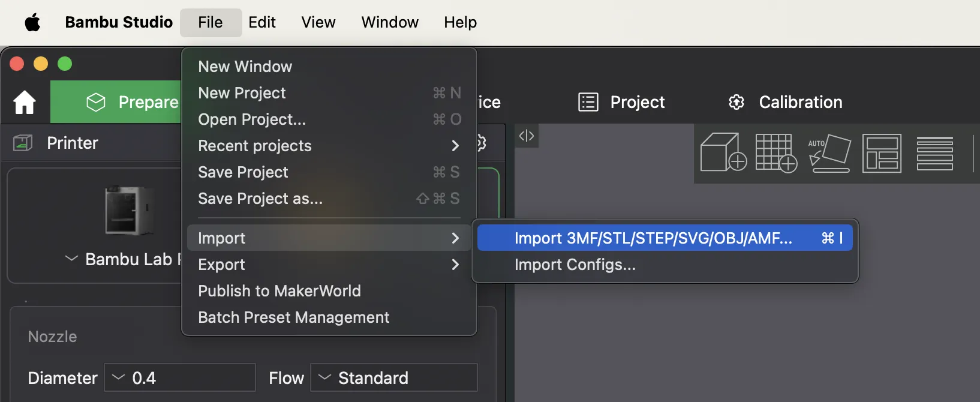Open the nozzle Diameter 0.4 dropdown

pos(180,377)
